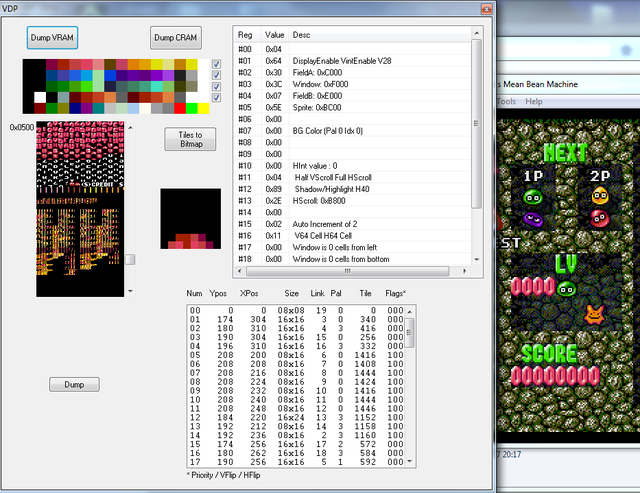Click the Mean Bean Machine window title
The height and width of the screenshot is (493, 640).
click(x=538, y=84)
